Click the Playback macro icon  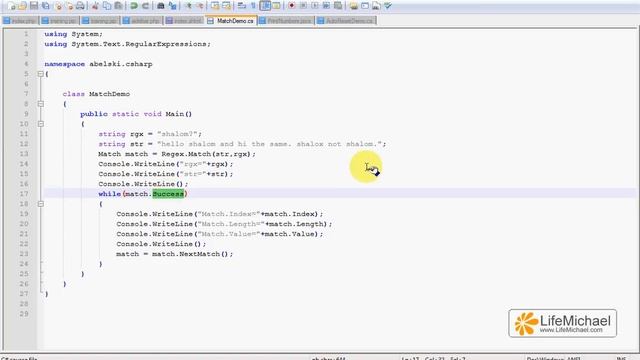[315, 6]
